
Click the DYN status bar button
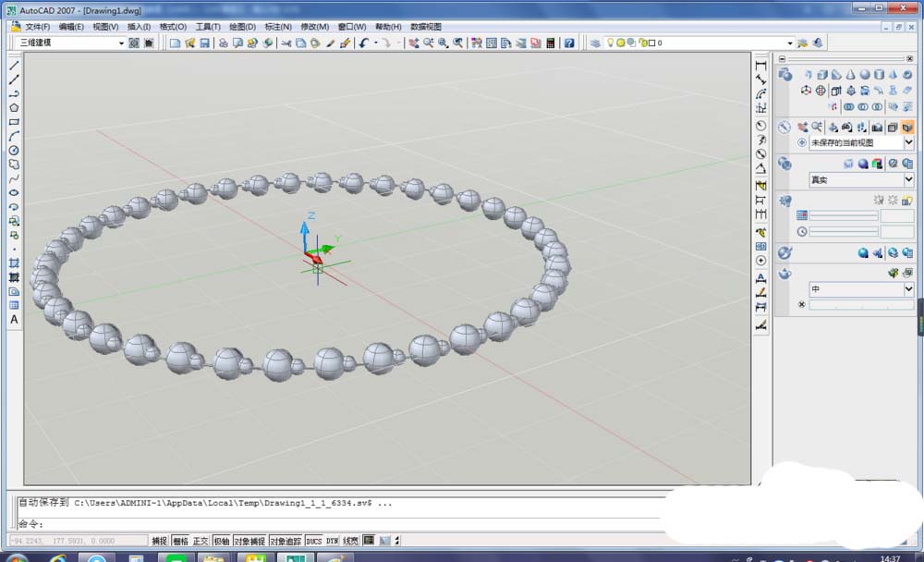(333, 541)
